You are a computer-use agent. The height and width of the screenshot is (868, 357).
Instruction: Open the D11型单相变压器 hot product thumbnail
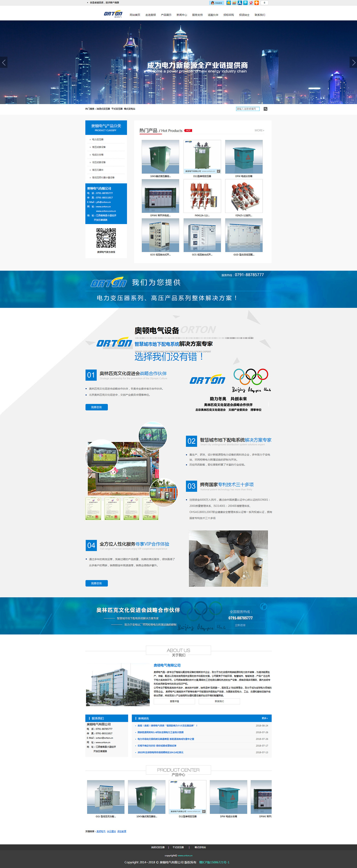(x=202, y=157)
